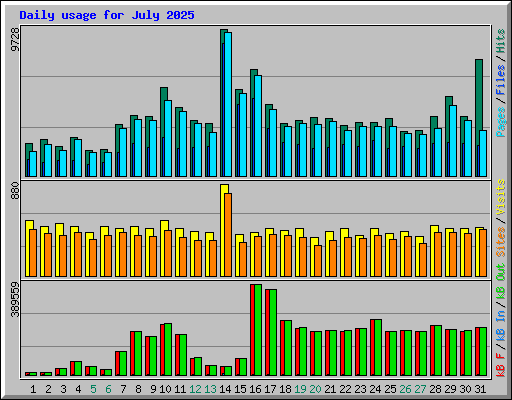Select day 16 on the x-axis

coord(255,389)
